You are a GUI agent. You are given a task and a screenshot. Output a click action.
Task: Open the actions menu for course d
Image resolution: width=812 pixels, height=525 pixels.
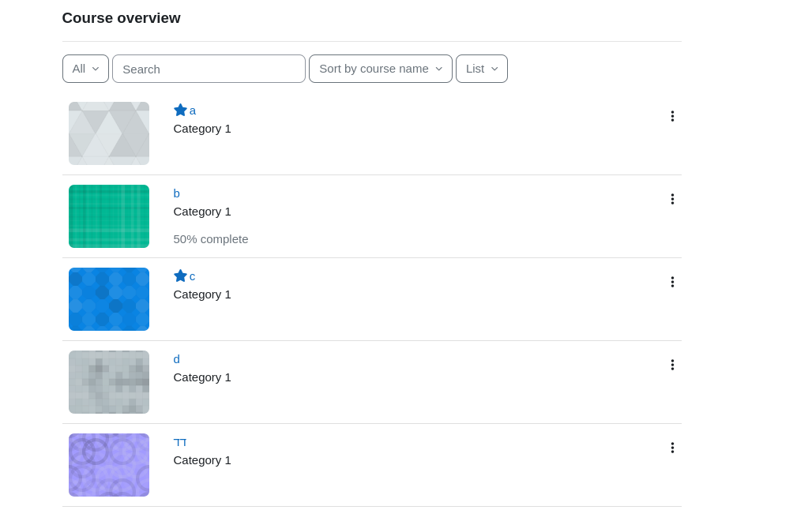(672, 365)
